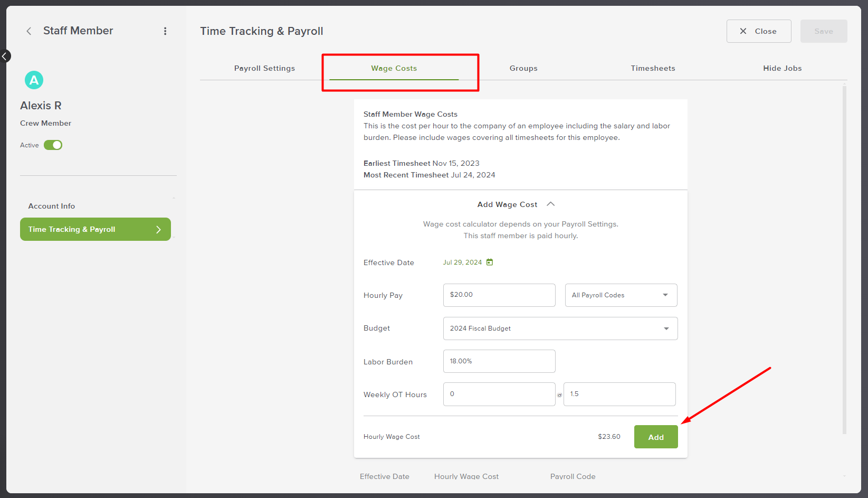Screen dimensions: 868x498
Task: Open the Effective Date calendar icon
Action: (x=490, y=262)
